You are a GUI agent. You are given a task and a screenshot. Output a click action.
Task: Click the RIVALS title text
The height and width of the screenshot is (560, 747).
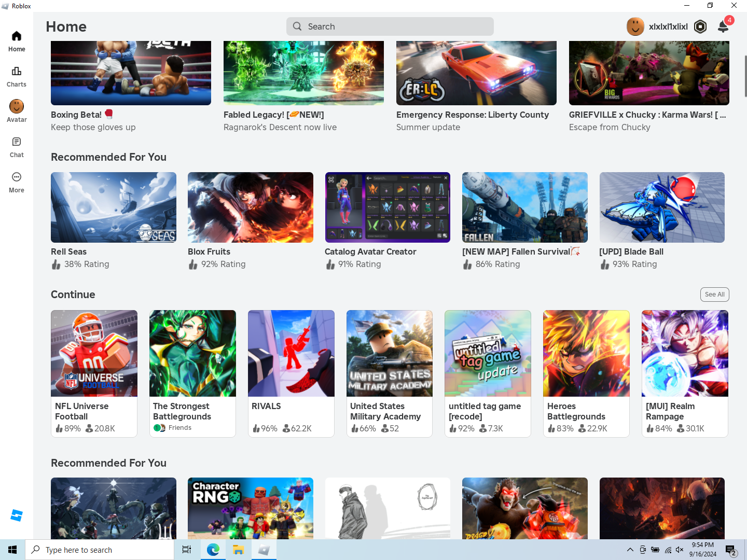pos(266,406)
